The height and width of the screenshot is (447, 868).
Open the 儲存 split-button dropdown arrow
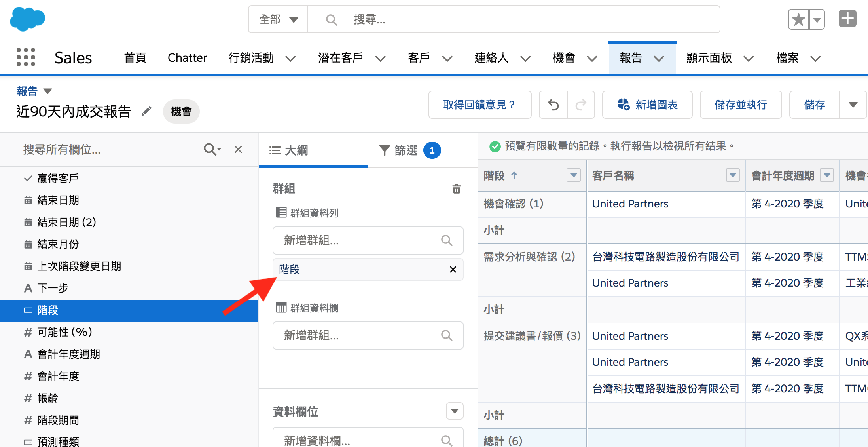853,105
